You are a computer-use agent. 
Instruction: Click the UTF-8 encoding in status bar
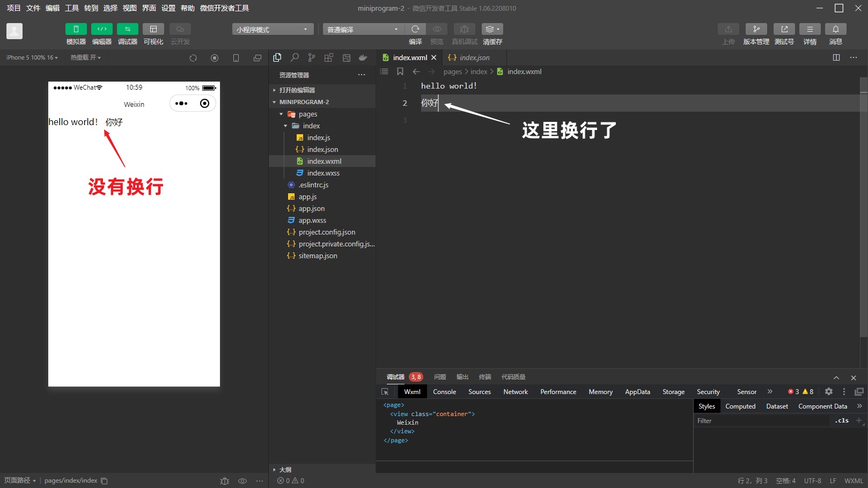(x=813, y=481)
